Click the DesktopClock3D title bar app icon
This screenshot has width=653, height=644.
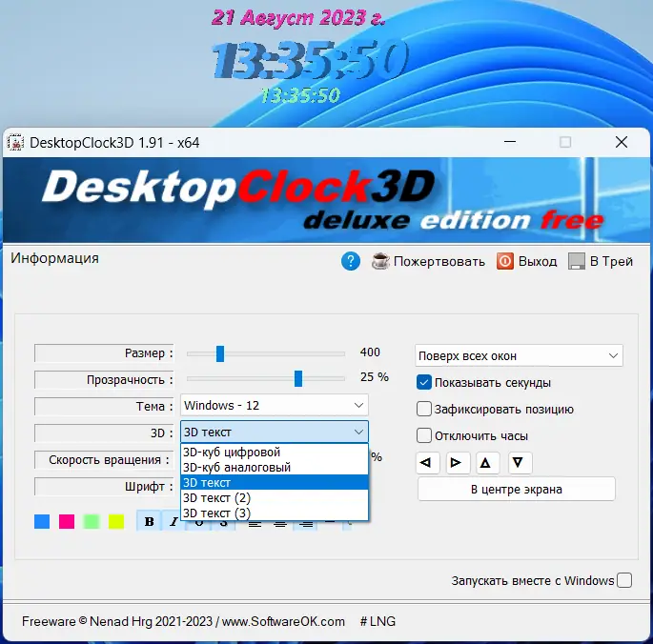click(15, 143)
